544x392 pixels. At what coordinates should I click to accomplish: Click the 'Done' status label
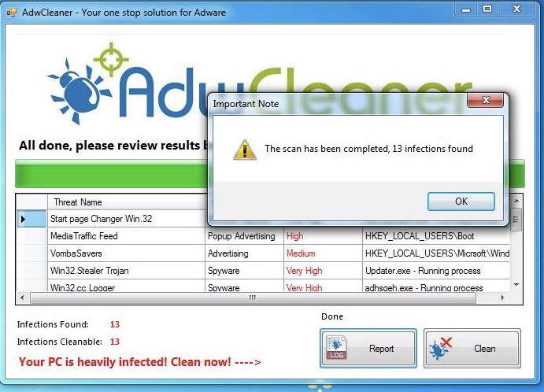(x=332, y=316)
